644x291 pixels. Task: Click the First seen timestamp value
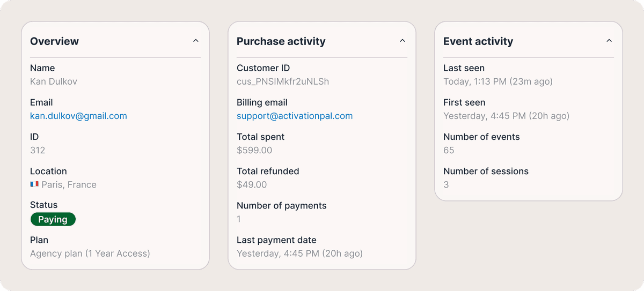tap(506, 116)
